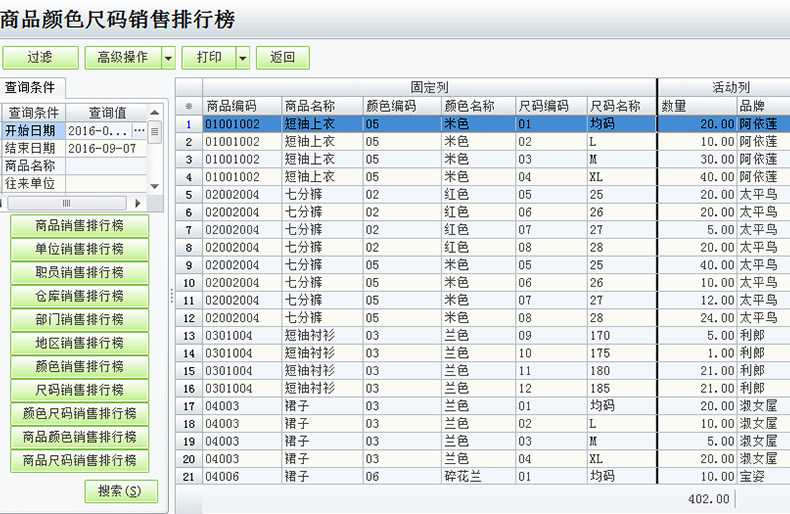Click the query list vertical scrollbar thumb
This screenshot has width=790, height=514.
[155, 132]
